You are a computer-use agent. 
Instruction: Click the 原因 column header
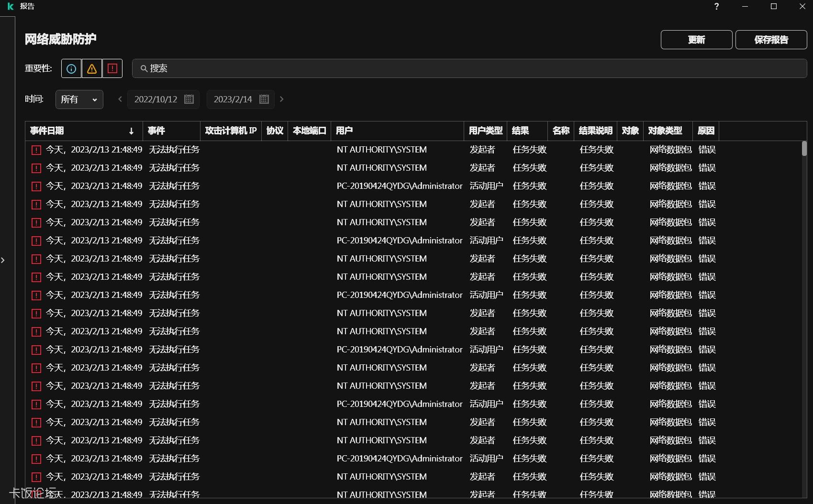(706, 131)
